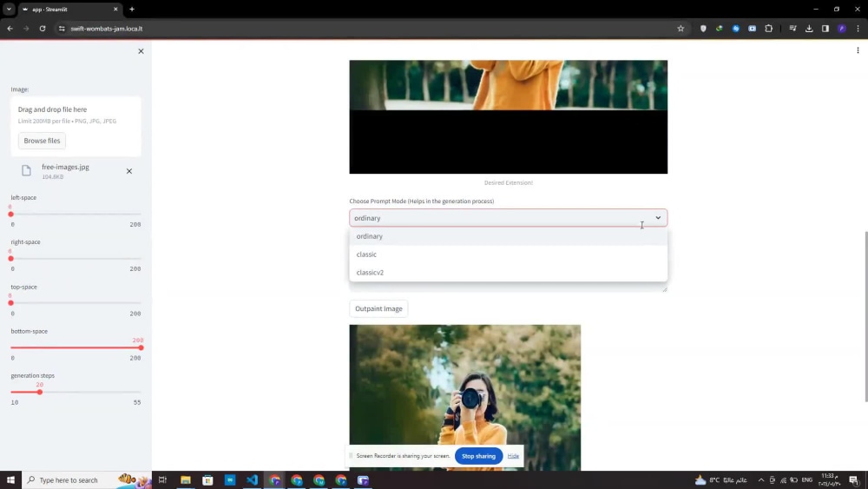This screenshot has width=868, height=489.
Task: Click the left-space slider handle
Action: tap(10, 215)
